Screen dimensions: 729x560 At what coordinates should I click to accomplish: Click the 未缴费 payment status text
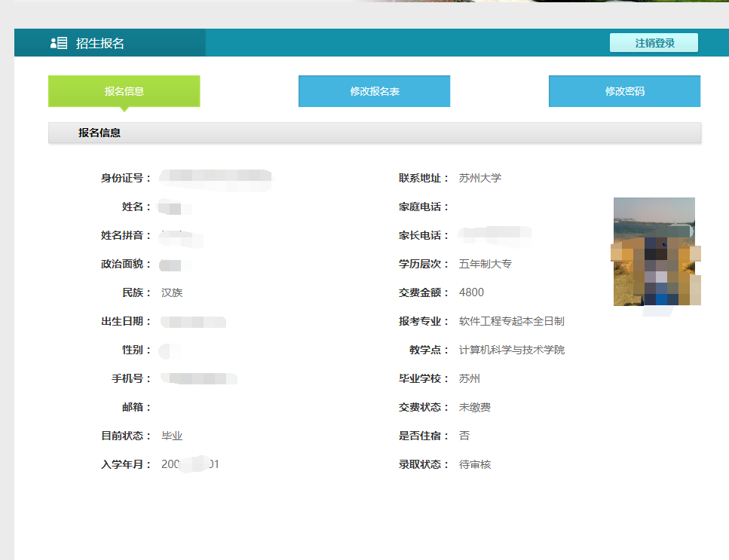(x=475, y=407)
